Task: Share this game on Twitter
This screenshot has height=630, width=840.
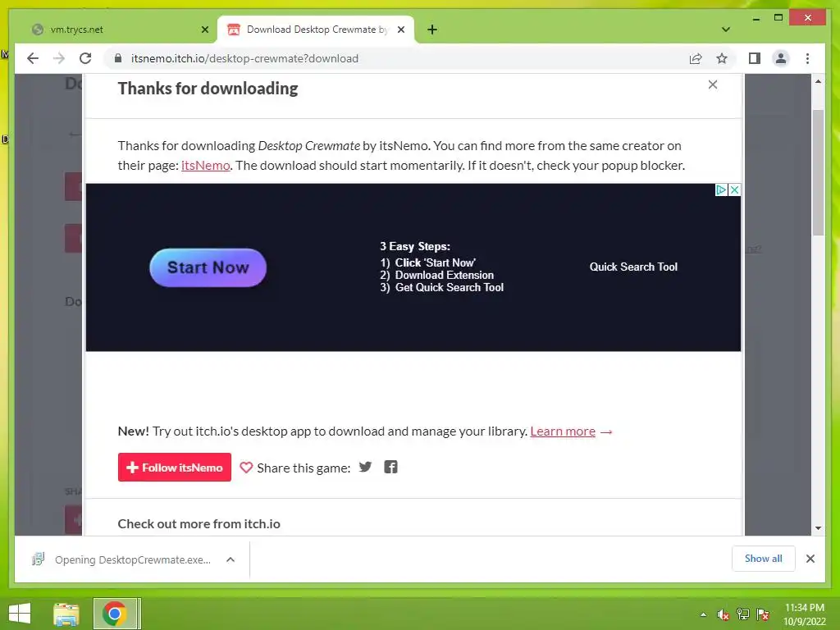Action: click(365, 467)
